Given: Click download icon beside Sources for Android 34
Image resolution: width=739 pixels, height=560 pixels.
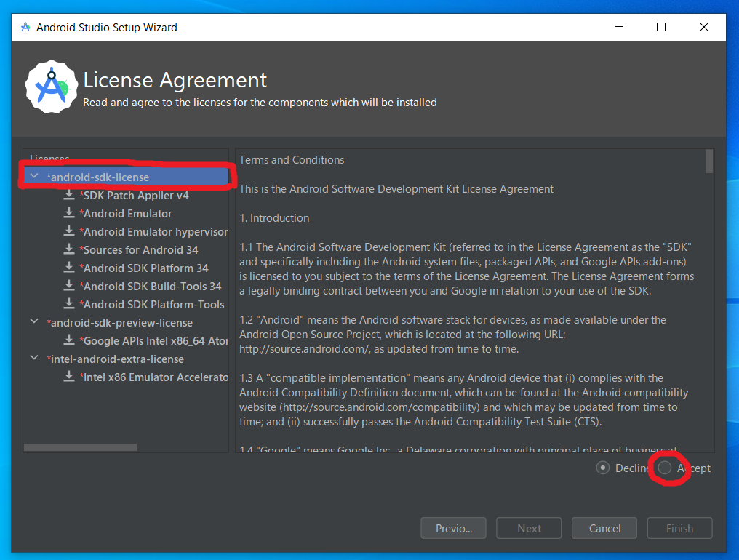Looking at the screenshot, I should 69,249.
